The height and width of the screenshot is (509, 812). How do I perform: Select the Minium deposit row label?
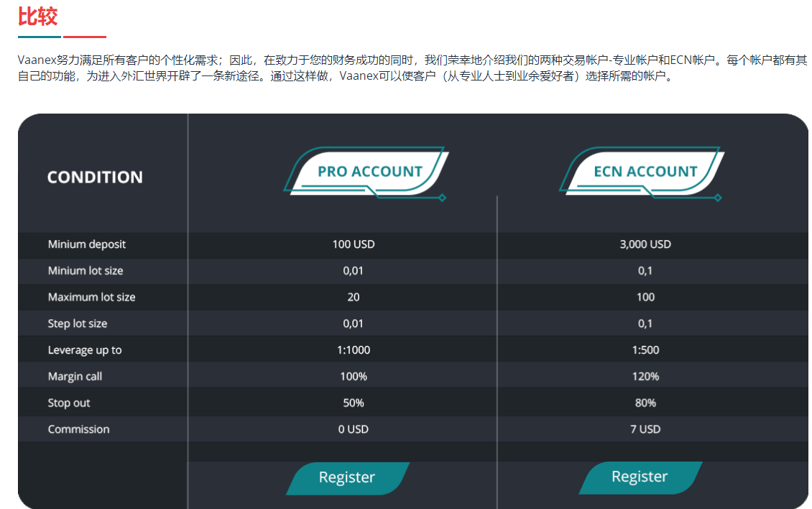pos(86,244)
